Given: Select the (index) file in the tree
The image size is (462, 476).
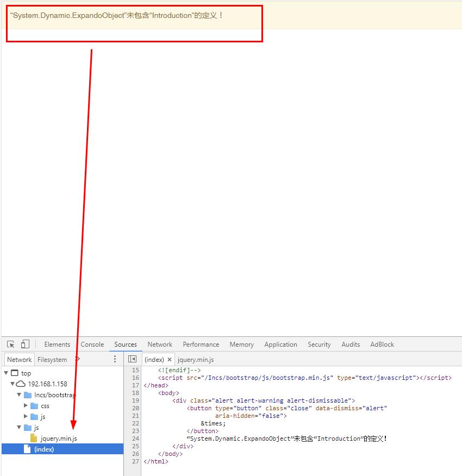Looking at the screenshot, I should [44, 449].
